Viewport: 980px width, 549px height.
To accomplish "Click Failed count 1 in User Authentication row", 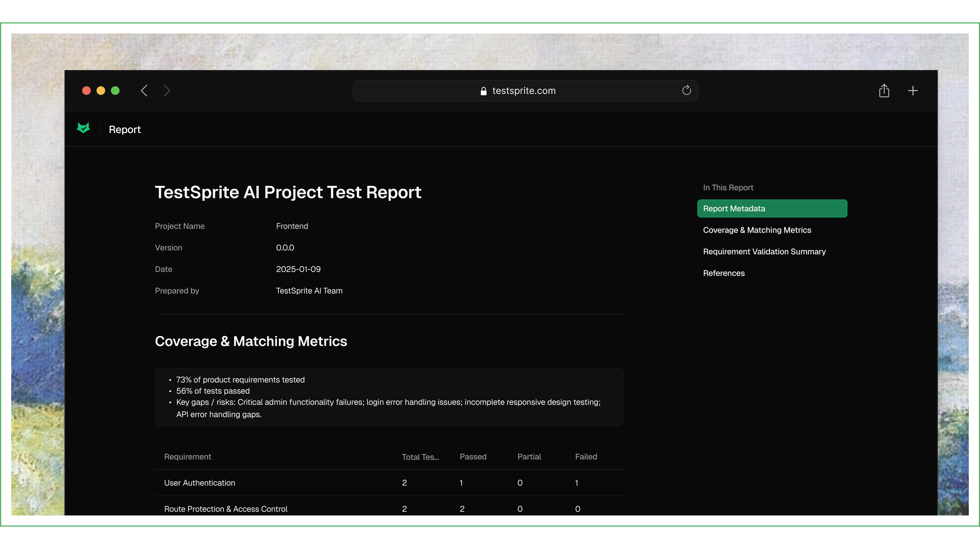I will point(577,483).
